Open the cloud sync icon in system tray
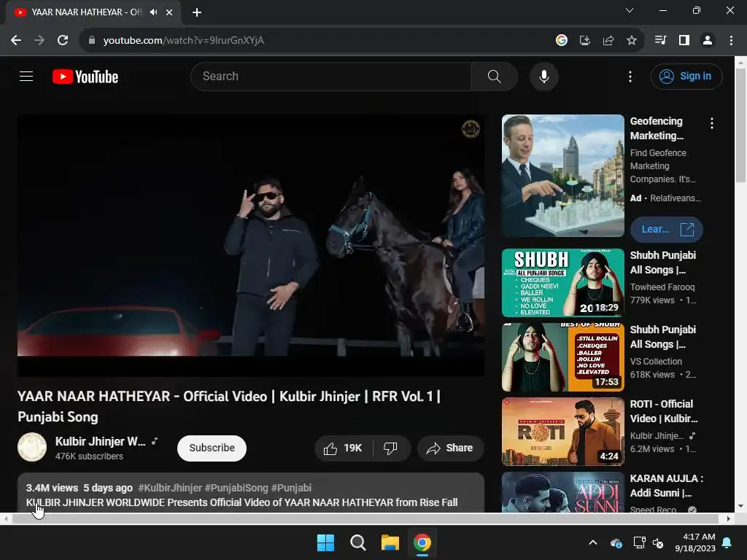Screen dimensions: 747x560 pos(616,542)
